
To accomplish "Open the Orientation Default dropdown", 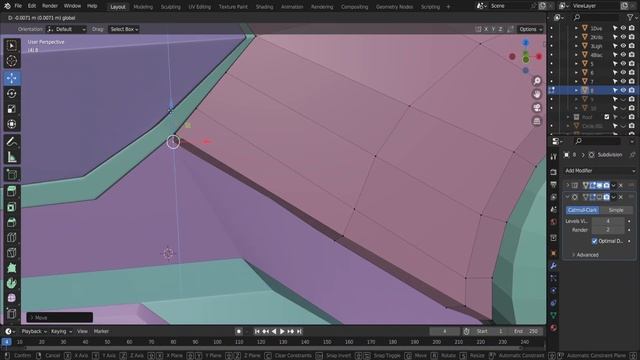I will [x=66, y=29].
